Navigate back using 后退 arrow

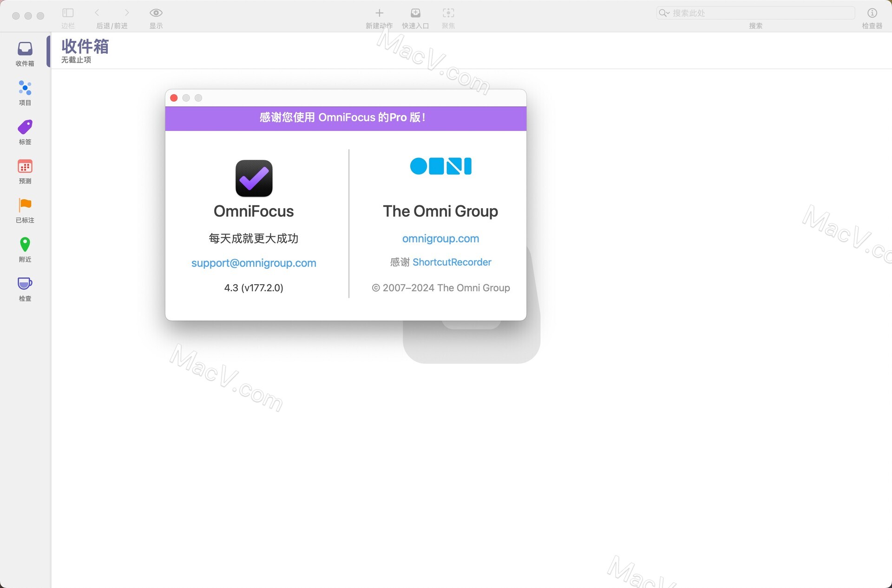(97, 13)
